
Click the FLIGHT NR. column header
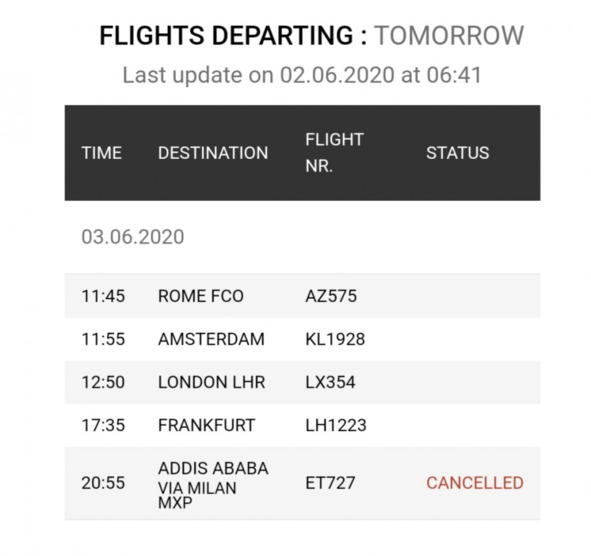[x=334, y=153]
